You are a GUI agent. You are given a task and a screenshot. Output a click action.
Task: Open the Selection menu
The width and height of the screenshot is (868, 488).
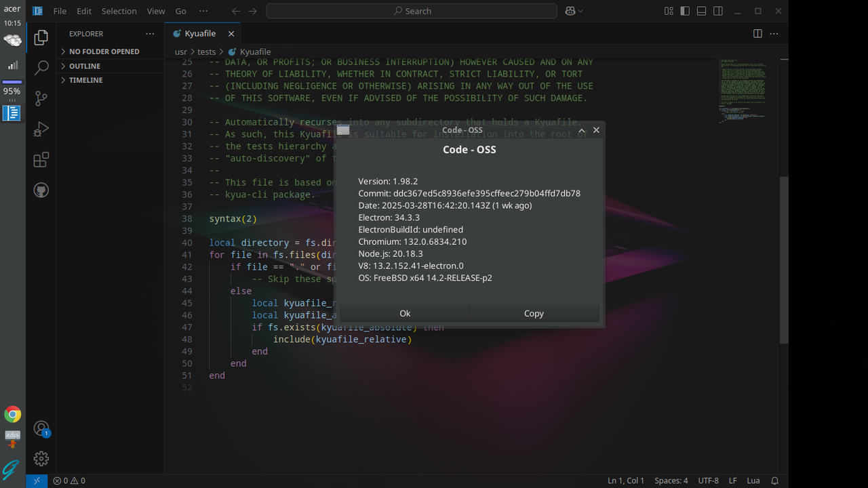119,11
